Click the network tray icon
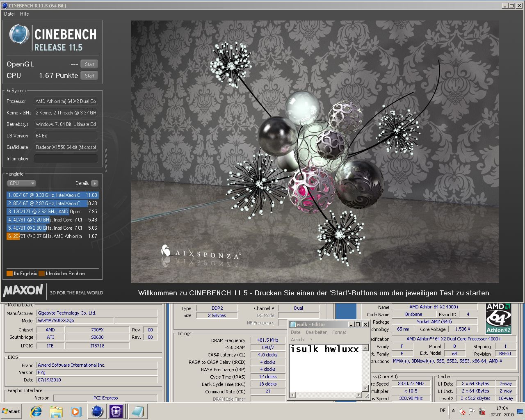 [482, 411]
